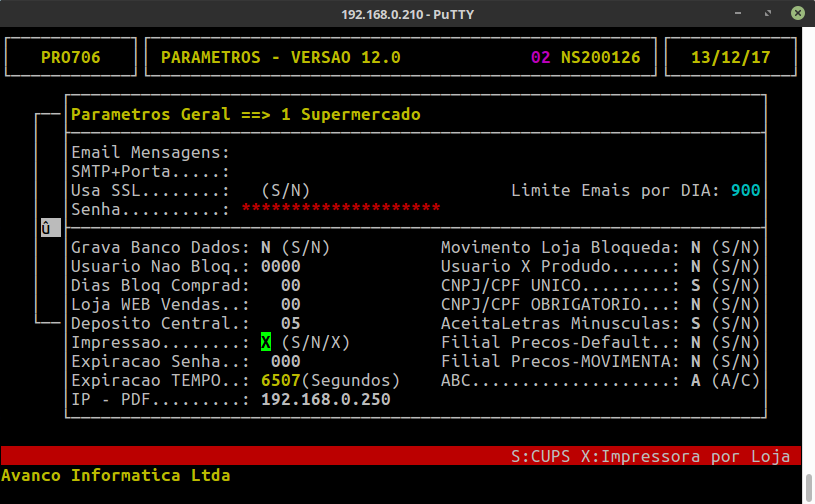Toggle the AceitaLetras Minusculas S value
This screenshot has height=504, width=815.
pyautogui.click(x=696, y=323)
